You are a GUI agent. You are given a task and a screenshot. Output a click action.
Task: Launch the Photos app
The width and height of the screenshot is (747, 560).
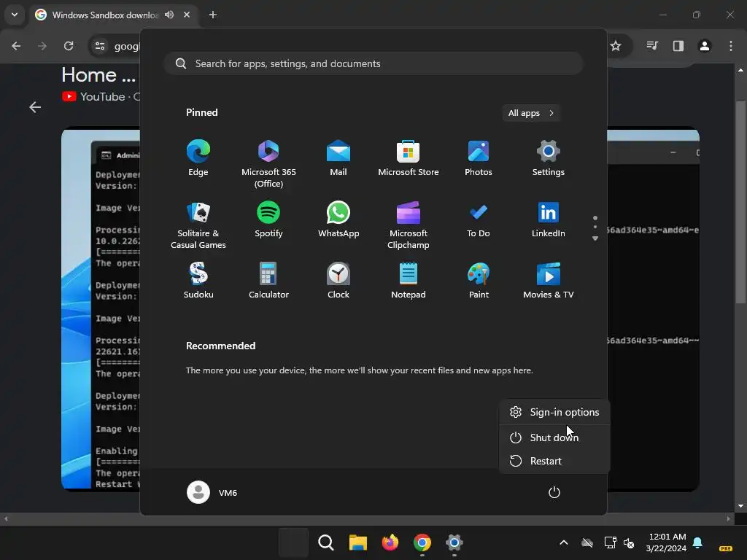(x=479, y=158)
